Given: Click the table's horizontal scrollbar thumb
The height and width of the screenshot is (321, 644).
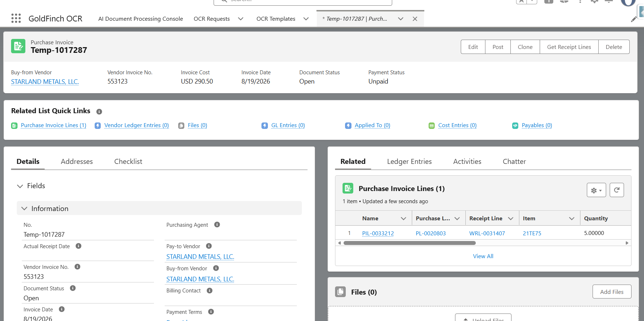Looking at the screenshot, I should (x=409, y=243).
